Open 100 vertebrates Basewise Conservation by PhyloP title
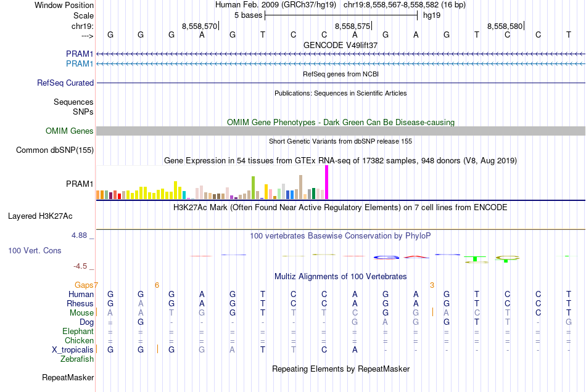This screenshot has height=392, width=586. [340, 236]
